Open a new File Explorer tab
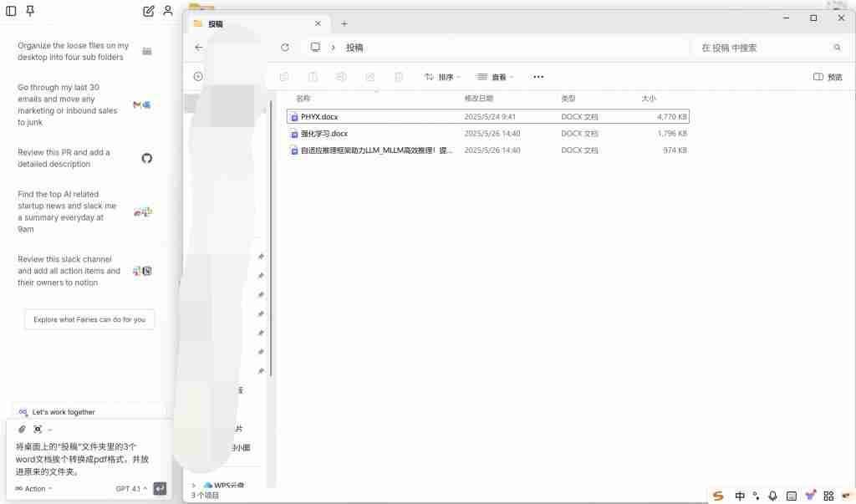The image size is (856, 504). tap(344, 23)
